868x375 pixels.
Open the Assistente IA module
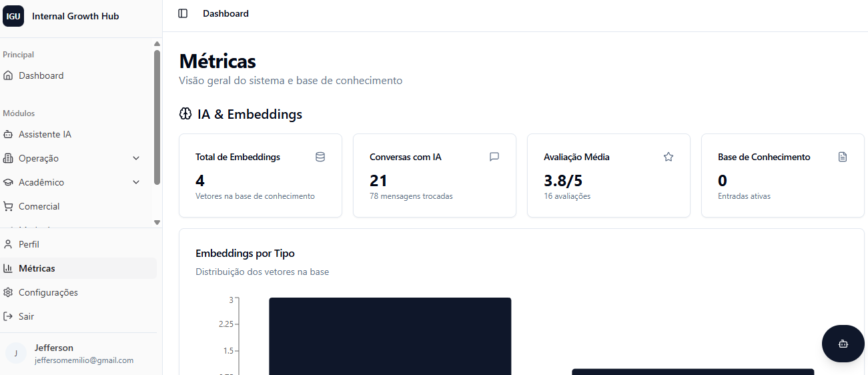click(x=44, y=134)
